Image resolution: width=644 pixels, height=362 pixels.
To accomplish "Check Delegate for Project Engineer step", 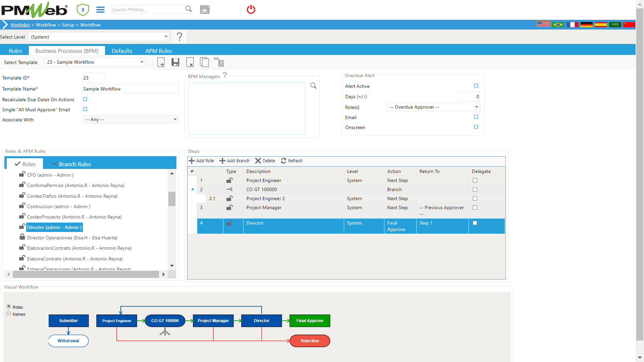I will [475, 180].
